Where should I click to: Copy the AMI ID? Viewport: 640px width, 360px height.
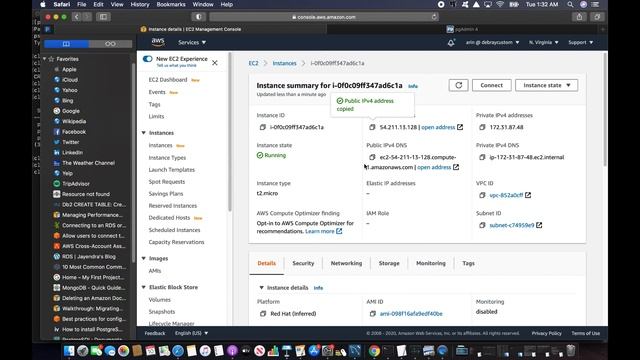tap(372, 313)
